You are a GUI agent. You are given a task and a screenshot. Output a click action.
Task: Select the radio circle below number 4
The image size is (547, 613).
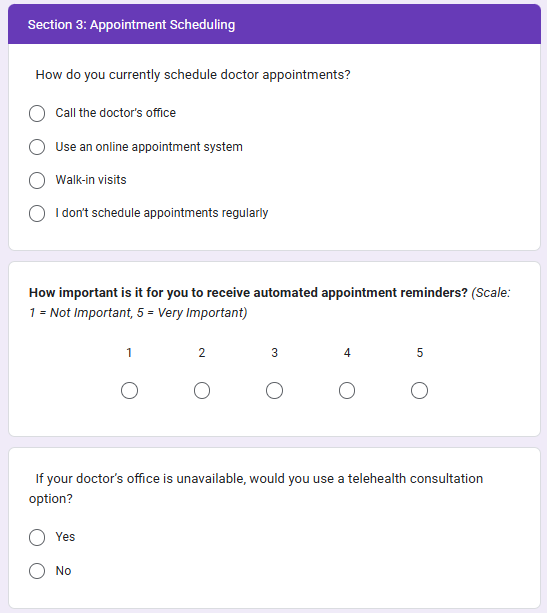(x=347, y=391)
